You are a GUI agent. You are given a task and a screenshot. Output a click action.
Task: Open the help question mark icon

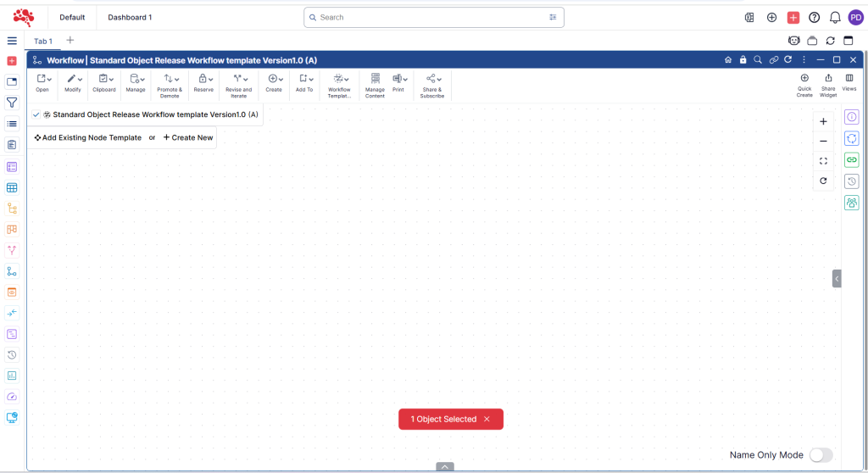tap(814, 17)
